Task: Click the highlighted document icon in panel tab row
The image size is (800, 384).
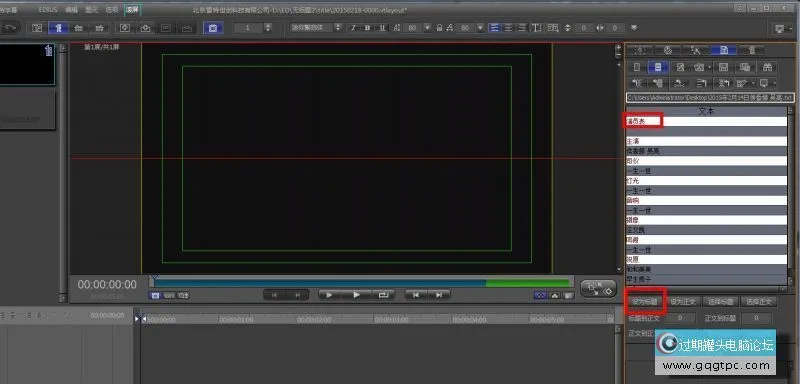Action: point(724,50)
